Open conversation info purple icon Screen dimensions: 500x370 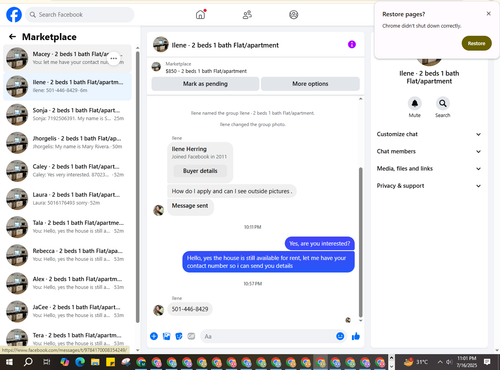point(352,45)
